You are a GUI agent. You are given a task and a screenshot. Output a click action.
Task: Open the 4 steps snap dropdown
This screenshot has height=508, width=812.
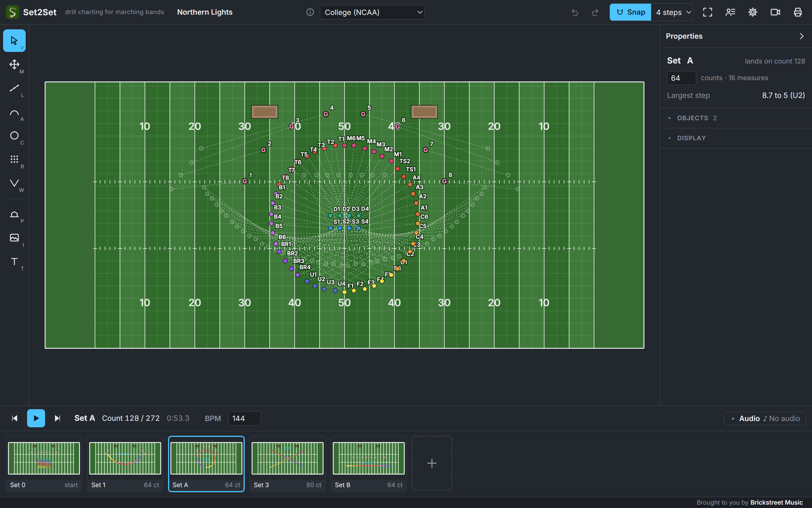coord(672,12)
